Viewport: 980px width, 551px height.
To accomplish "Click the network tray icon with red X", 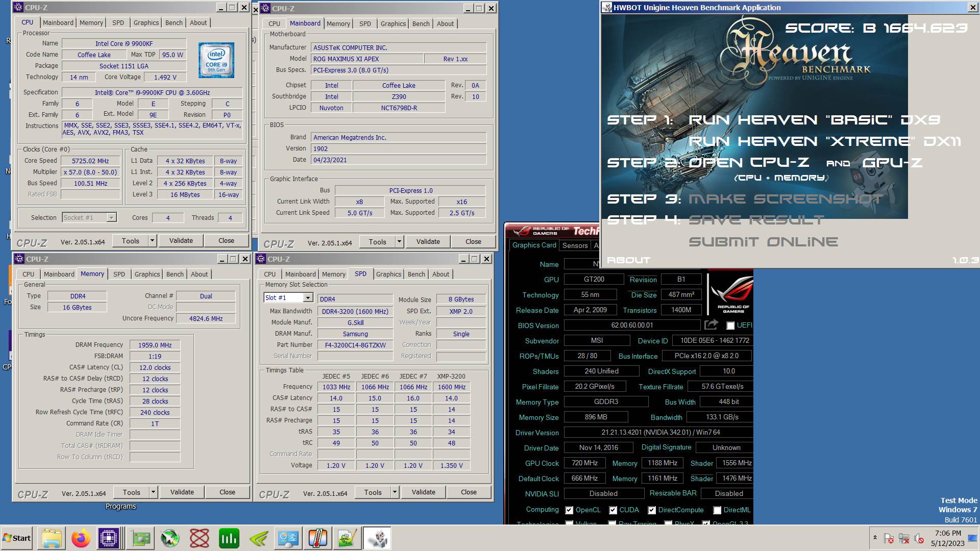I will pyautogui.click(x=904, y=538).
